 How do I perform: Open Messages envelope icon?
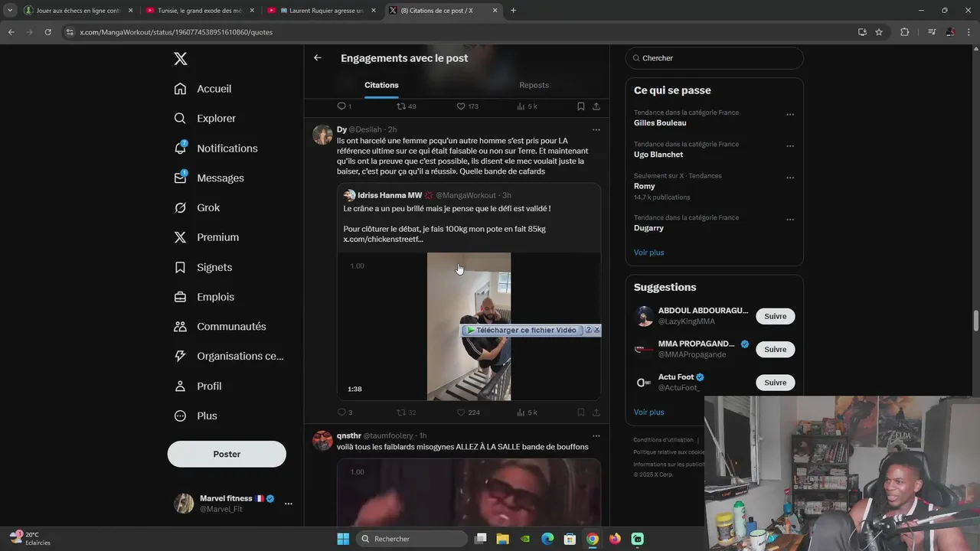point(180,178)
